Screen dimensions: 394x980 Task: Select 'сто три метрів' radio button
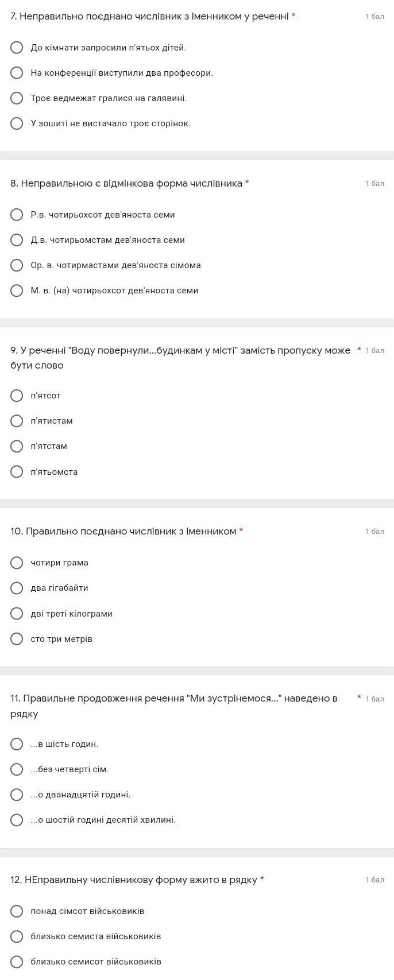pos(17,639)
